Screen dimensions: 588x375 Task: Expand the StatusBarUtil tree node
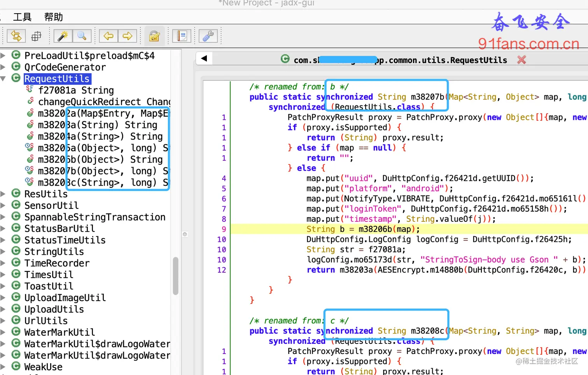click(x=3, y=228)
